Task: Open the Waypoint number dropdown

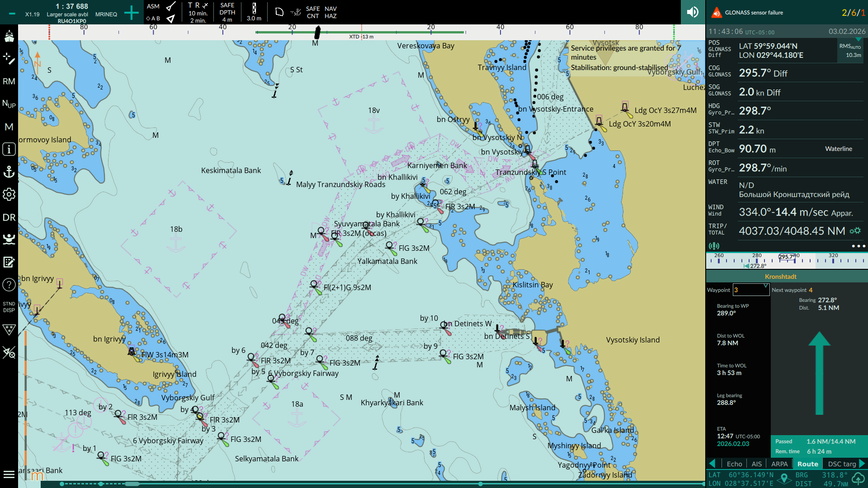Action: point(751,290)
